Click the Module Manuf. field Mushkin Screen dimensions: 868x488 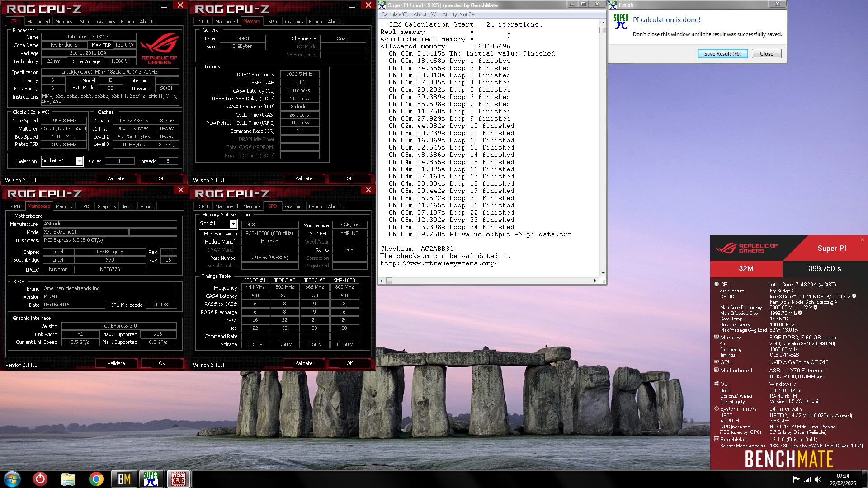[269, 241]
